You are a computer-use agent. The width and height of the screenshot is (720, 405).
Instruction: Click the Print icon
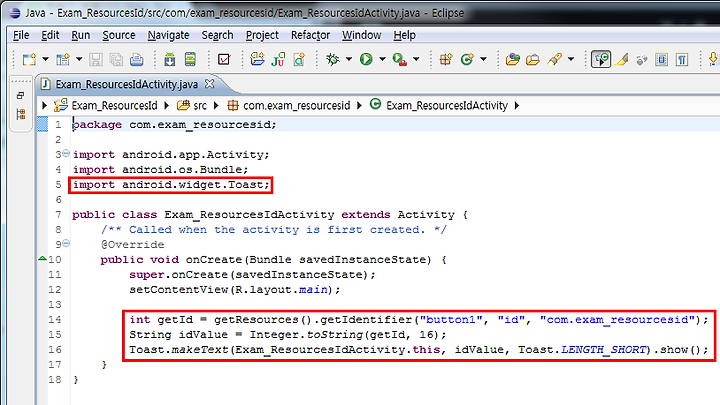coord(137,59)
